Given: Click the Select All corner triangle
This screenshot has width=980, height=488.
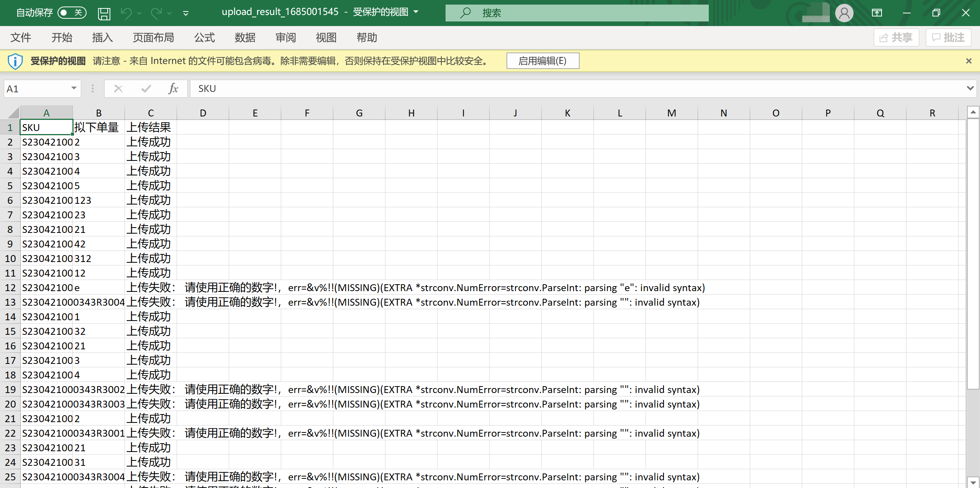Looking at the screenshot, I should 13,113.
